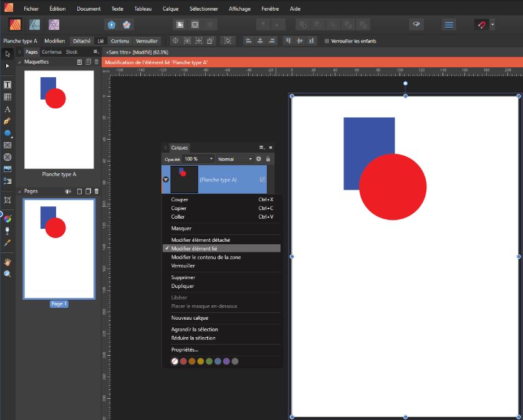This screenshot has height=420, width=523.
Task: Switch to the Stock tab
Action: click(x=72, y=52)
